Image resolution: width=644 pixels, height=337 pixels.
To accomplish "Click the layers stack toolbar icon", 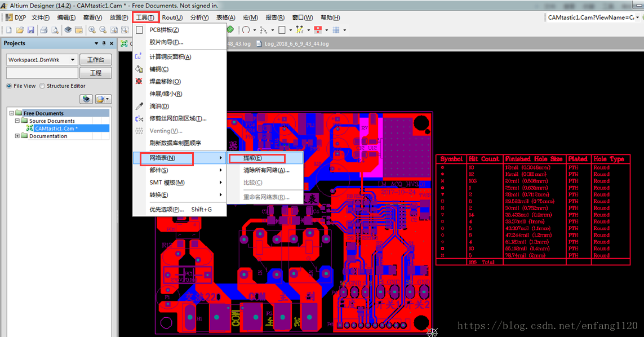I will 68,30.
